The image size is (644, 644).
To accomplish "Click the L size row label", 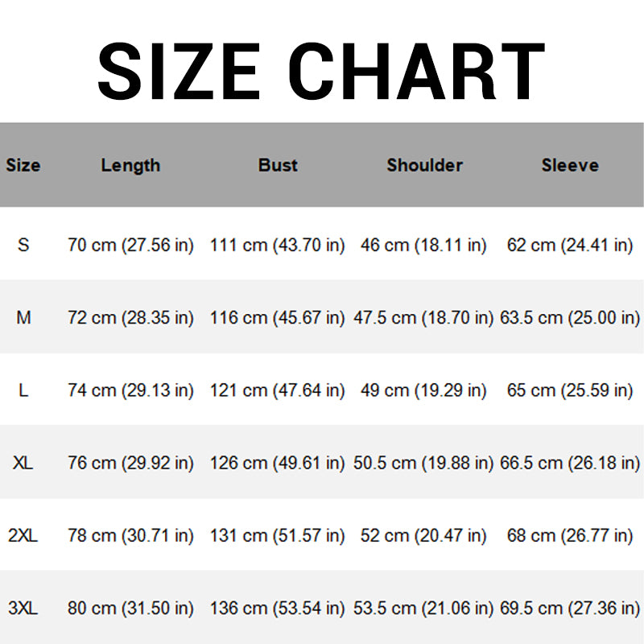I will tap(23, 390).
